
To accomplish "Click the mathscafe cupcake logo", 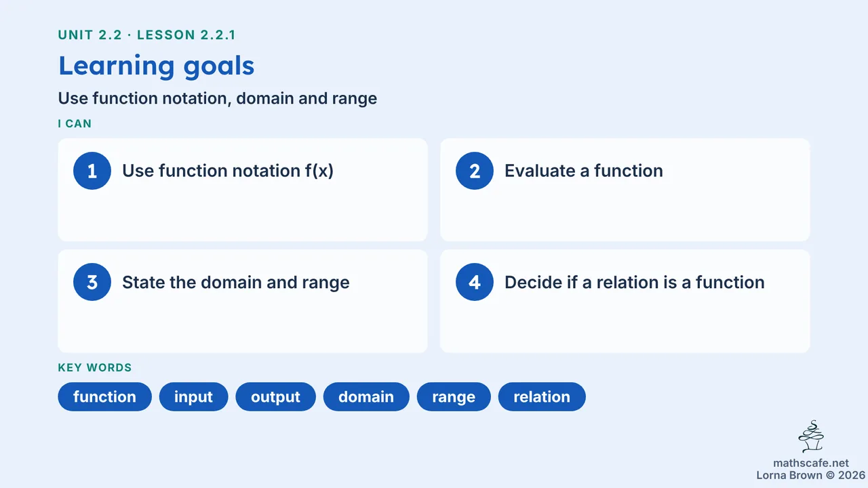I will point(811,437).
